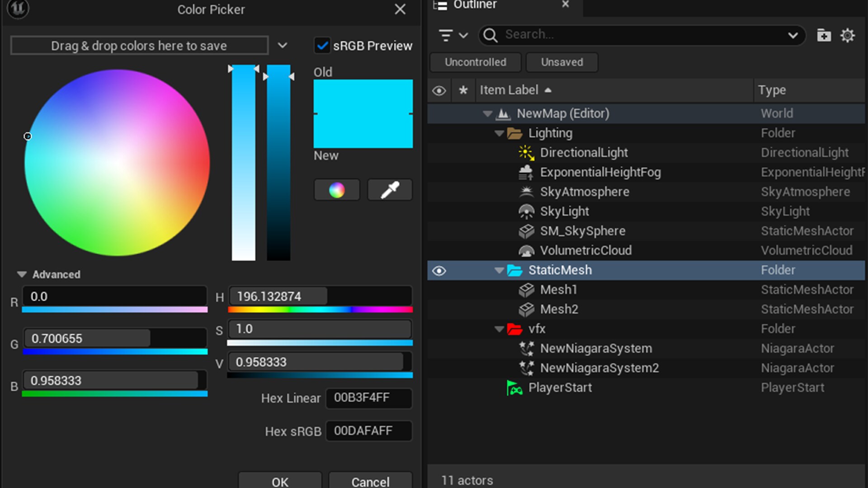Image resolution: width=868 pixels, height=488 pixels.
Task: Open the color wheel picker mode
Action: [336, 190]
